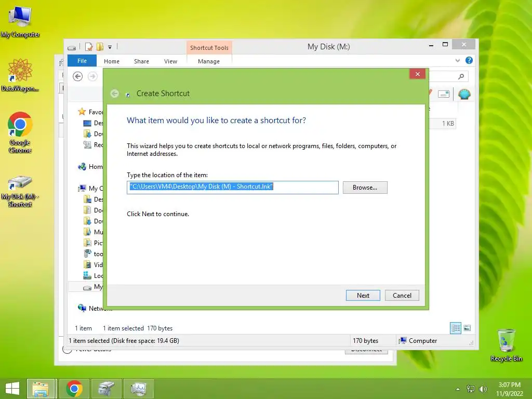Click the Explorer Forward navigation arrow

pyautogui.click(x=92, y=77)
